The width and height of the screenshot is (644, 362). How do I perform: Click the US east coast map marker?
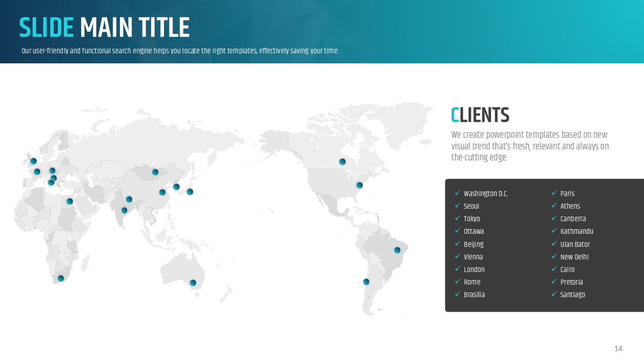(x=359, y=186)
